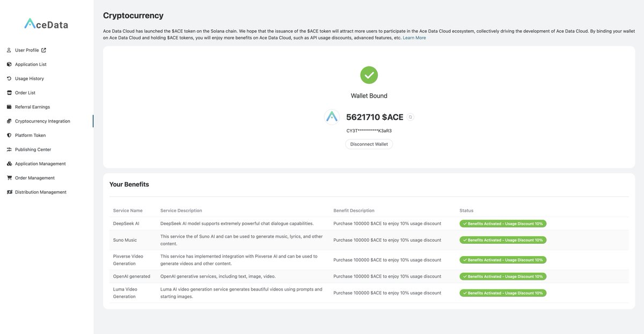This screenshot has width=644, height=334.
Task: Click the Benefit Description column header
Action: (x=354, y=210)
